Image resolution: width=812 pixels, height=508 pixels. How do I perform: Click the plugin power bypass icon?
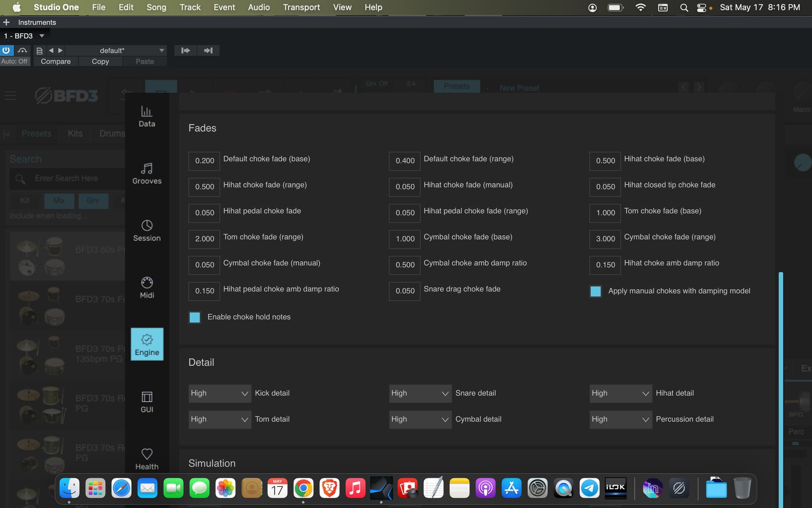click(x=6, y=50)
